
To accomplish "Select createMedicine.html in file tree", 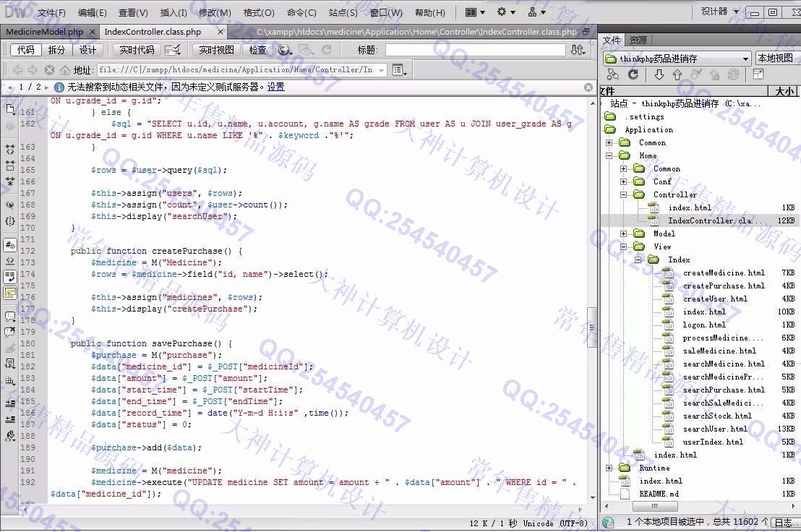I will 724,273.
